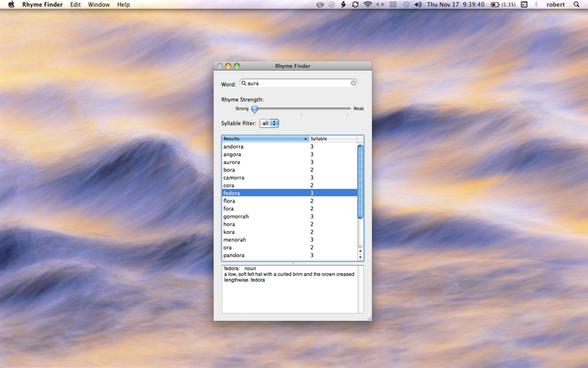The height and width of the screenshot is (368, 588).
Task: Click the date and time clock
Action: coord(456,4)
